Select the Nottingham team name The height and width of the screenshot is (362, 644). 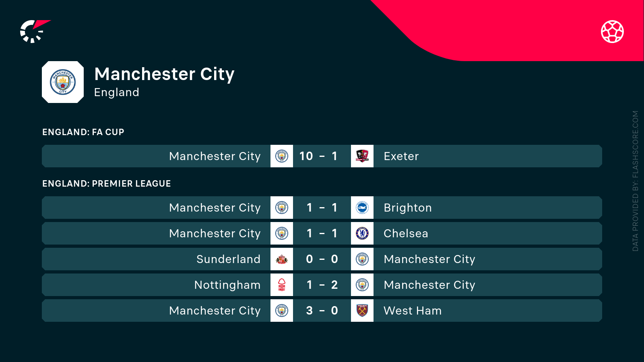coord(227,285)
